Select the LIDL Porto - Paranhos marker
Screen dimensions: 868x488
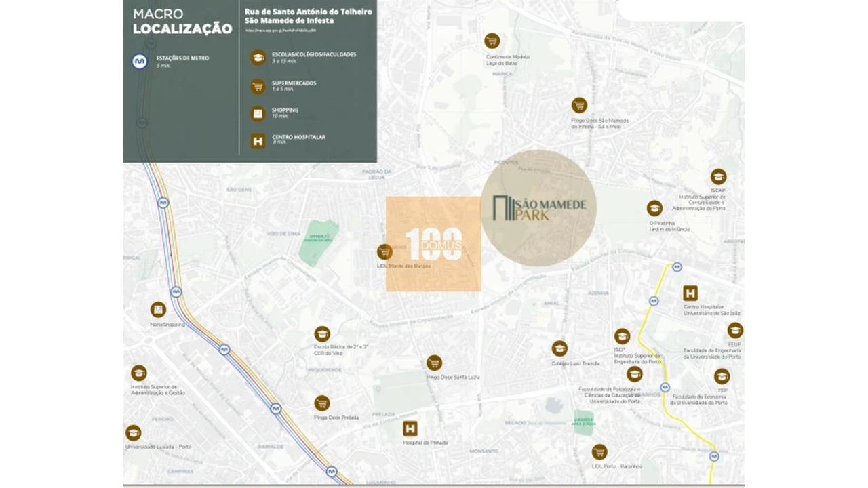pyautogui.click(x=599, y=452)
